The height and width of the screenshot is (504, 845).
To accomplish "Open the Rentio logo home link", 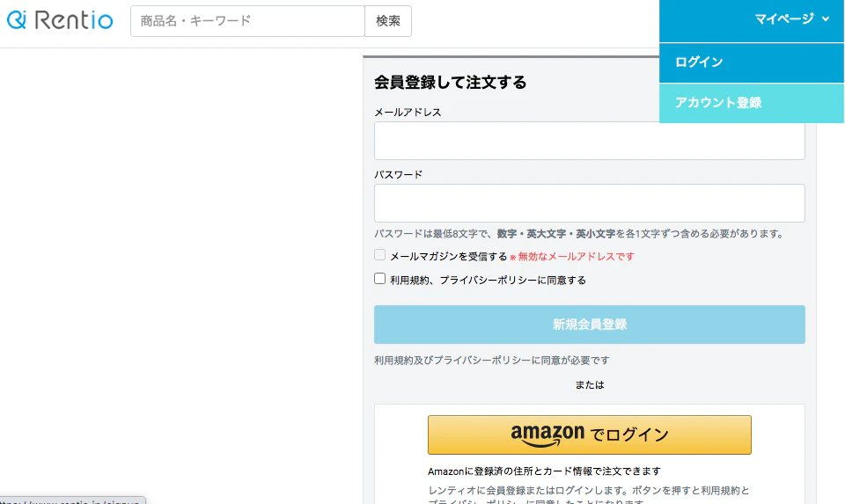I will coord(60,20).
